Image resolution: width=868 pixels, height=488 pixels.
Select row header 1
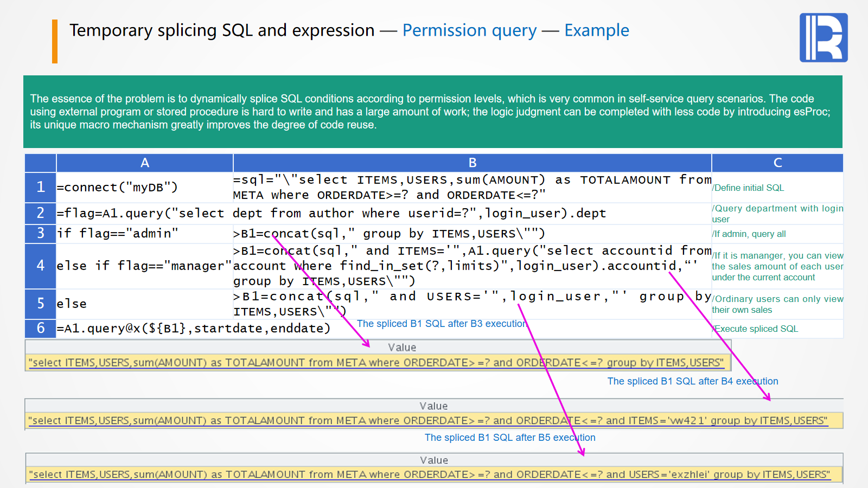[41, 187]
